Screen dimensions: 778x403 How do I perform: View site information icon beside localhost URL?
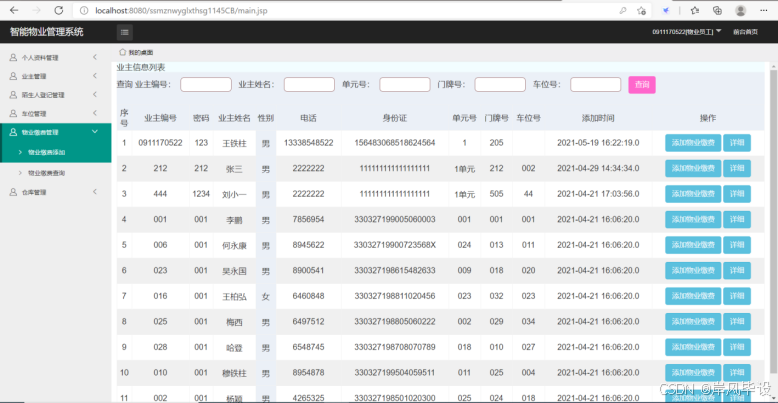[x=84, y=10]
